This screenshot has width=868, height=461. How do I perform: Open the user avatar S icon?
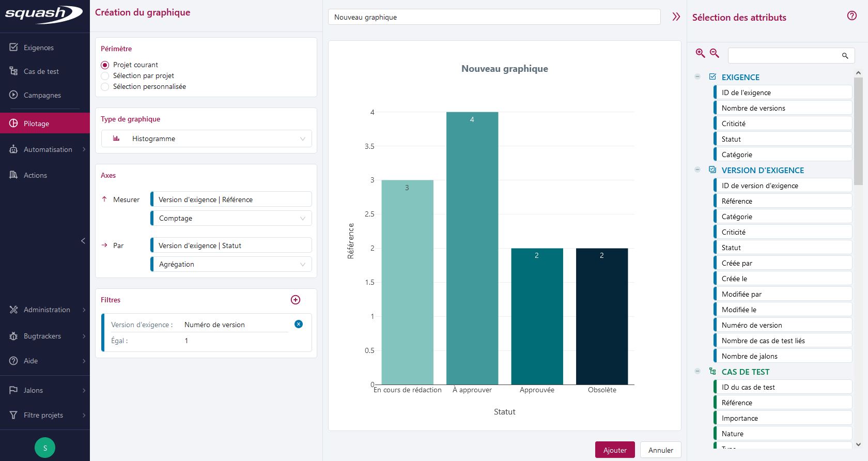click(x=45, y=448)
